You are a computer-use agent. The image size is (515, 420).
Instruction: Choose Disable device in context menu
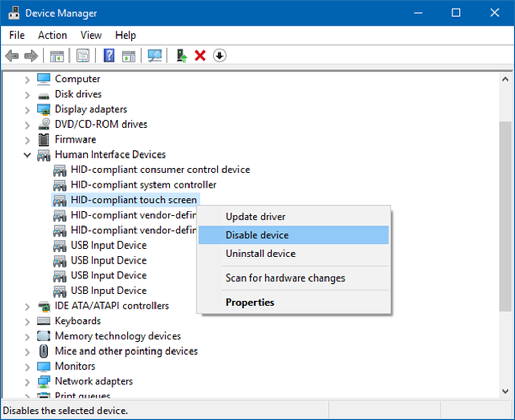coord(256,235)
